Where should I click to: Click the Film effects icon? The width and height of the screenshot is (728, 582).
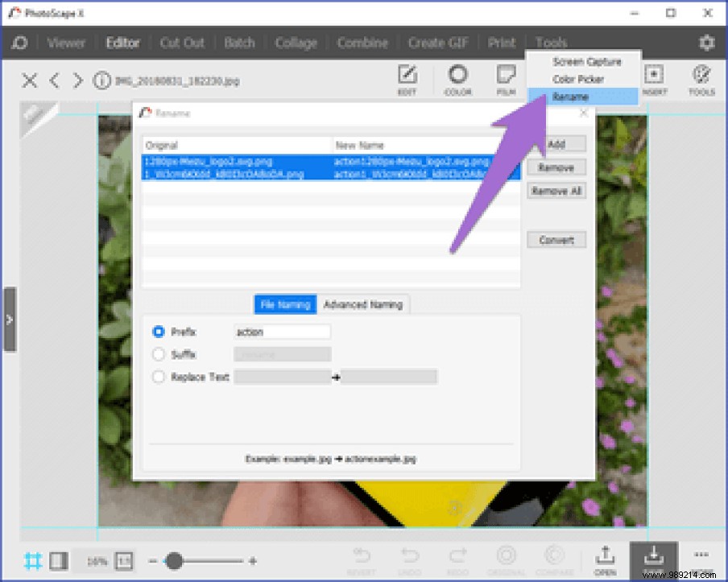(x=505, y=80)
